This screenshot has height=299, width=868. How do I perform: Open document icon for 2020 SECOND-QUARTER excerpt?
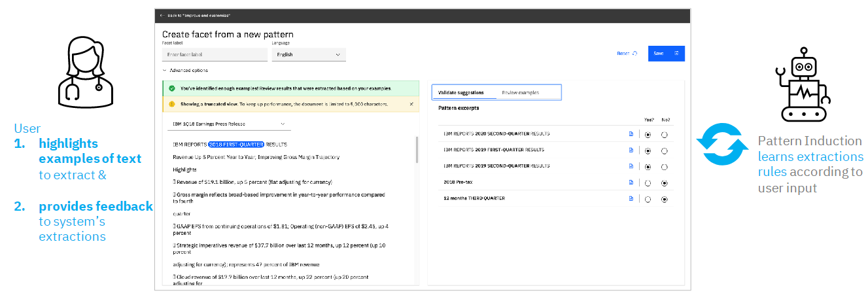tap(631, 134)
